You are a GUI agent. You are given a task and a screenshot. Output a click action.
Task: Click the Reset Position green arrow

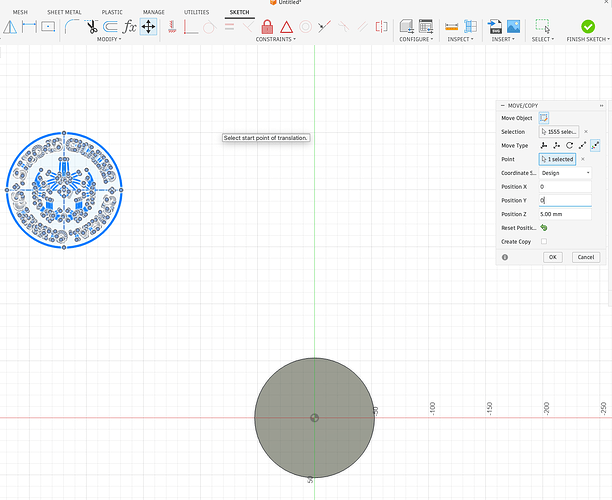tap(544, 228)
